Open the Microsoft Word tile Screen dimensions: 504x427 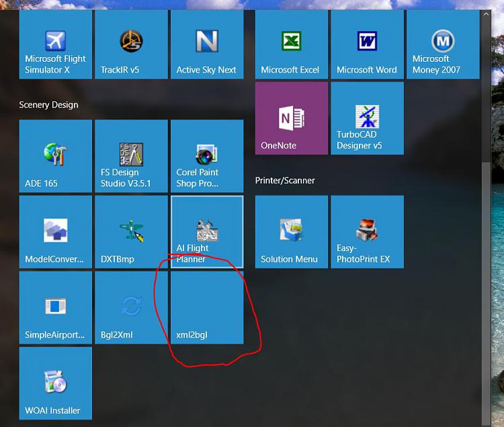(368, 44)
